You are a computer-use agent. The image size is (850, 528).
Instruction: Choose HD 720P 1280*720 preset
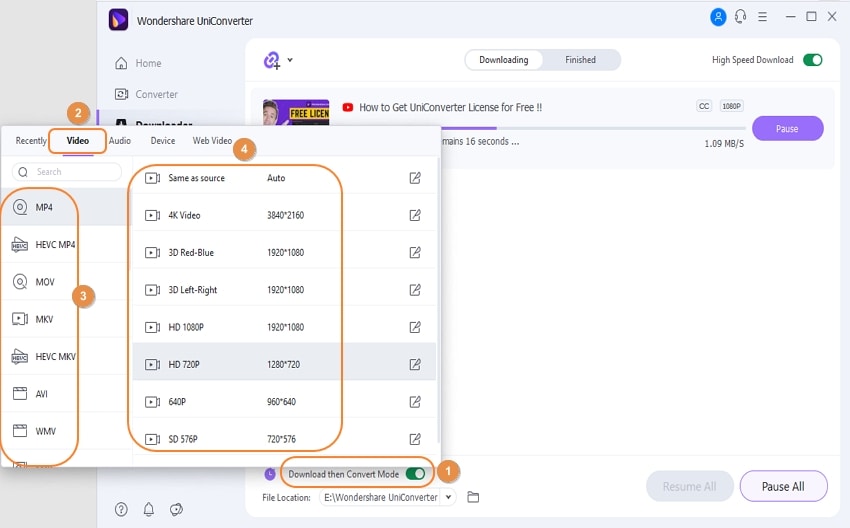tap(284, 364)
